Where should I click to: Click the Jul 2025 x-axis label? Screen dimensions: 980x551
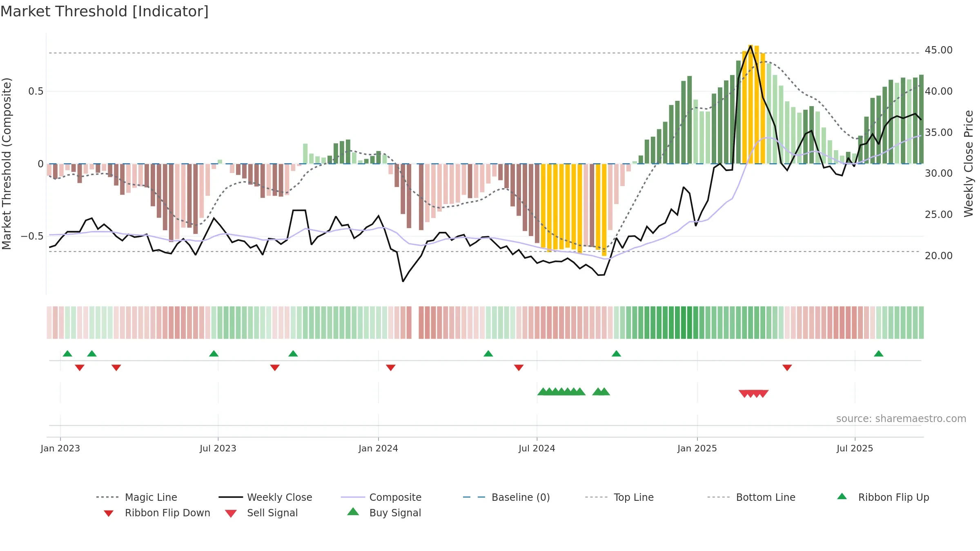(855, 448)
